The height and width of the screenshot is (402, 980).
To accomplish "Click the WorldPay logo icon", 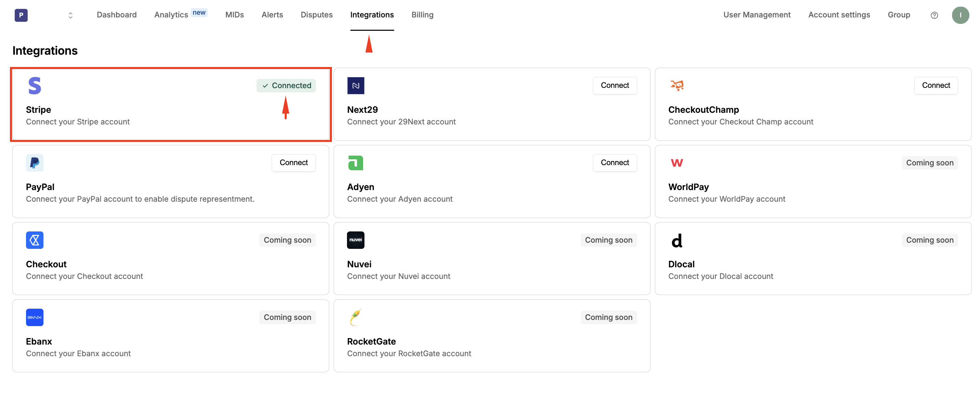I will (x=677, y=163).
